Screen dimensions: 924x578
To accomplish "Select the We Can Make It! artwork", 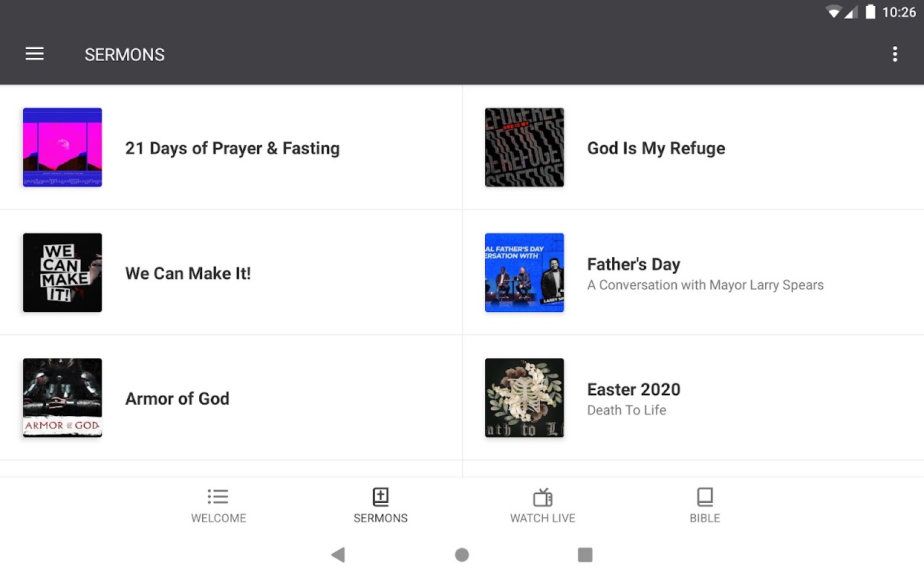I will (x=62, y=272).
